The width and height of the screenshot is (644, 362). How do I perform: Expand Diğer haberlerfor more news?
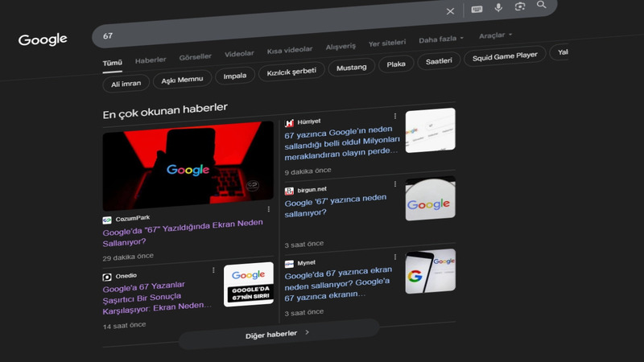(x=278, y=333)
